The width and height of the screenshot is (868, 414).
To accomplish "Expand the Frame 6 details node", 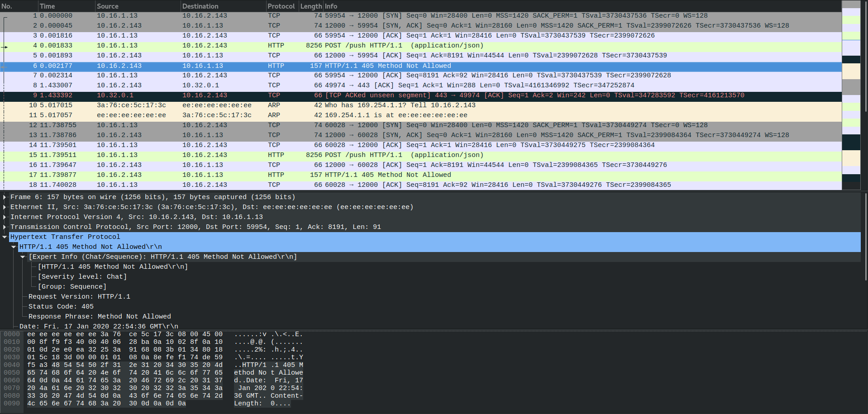I will tap(4, 197).
